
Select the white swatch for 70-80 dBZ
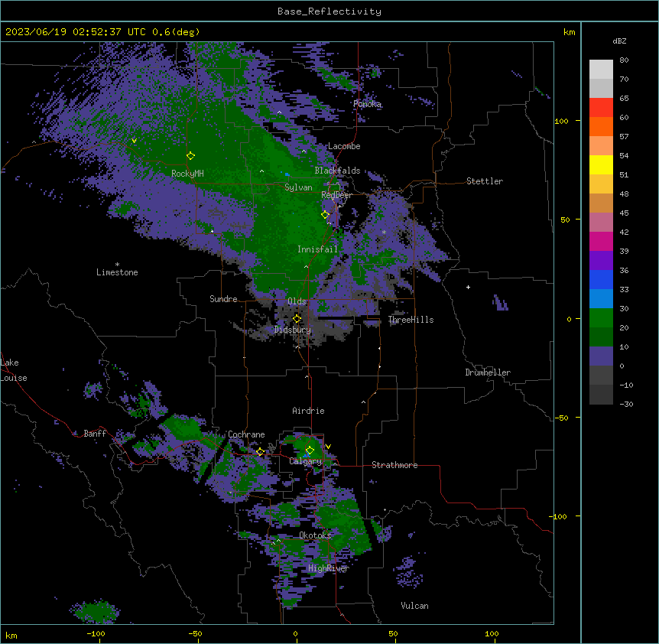[x=601, y=70]
